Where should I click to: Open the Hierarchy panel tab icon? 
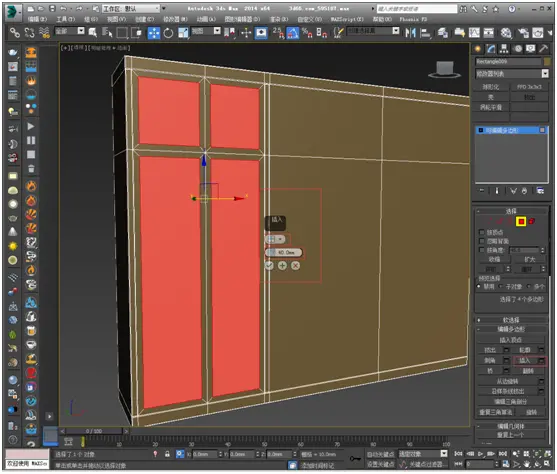[x=504, y=49]
